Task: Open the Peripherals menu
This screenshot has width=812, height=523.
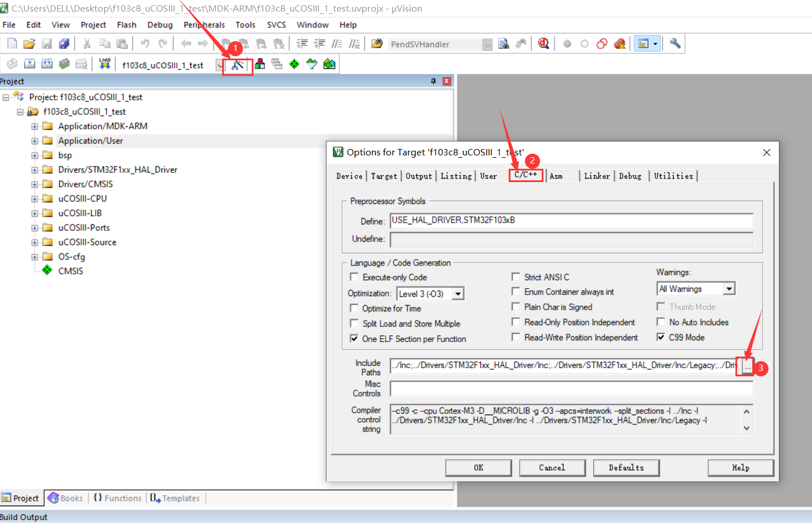Action: (204, 25)
